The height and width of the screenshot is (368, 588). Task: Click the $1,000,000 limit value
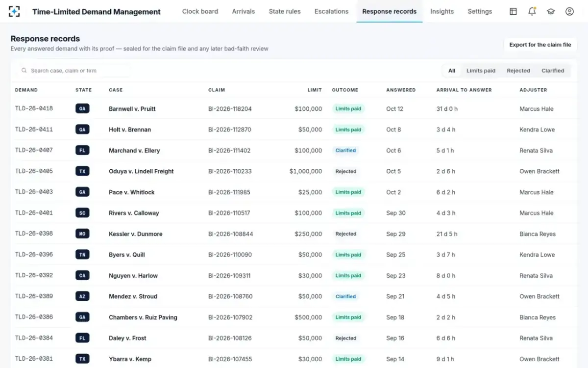(x=306, y=171)
